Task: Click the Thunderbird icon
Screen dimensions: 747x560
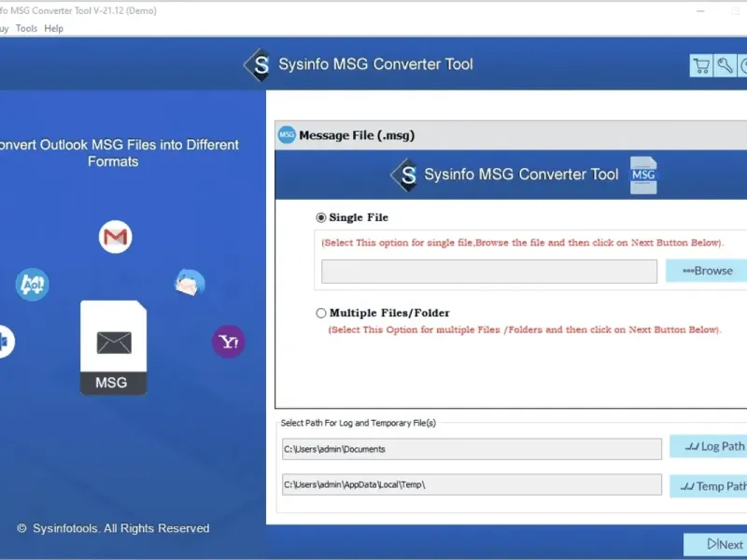Action: [x=190, y=283]
